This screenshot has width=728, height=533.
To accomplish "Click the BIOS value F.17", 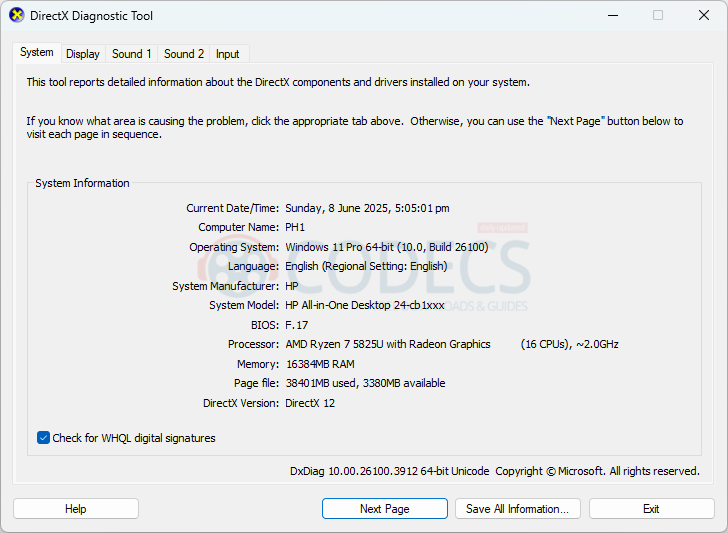I will 297,325.
